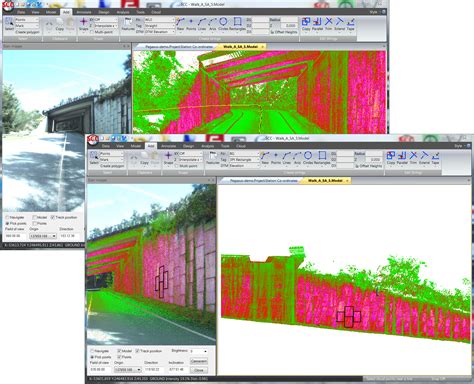Screen dimensions: 474x384
Task: Click the Snaps tool in back window ribbon
Action: click(x=84, y=24)
